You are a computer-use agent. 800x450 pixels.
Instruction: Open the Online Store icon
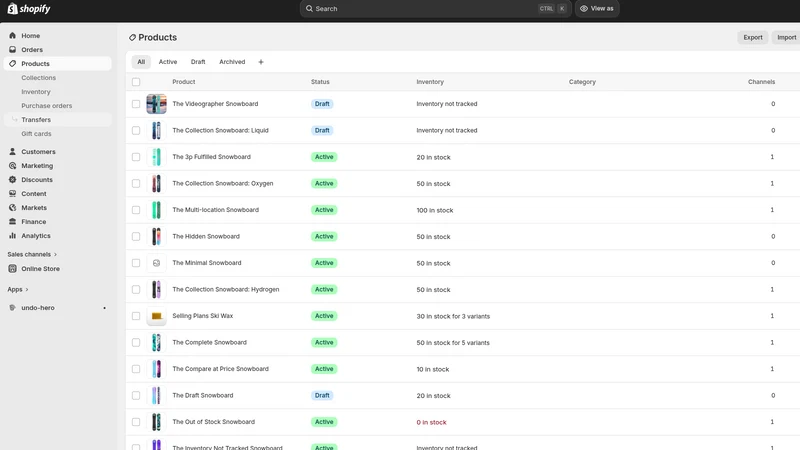coord(12,268)
